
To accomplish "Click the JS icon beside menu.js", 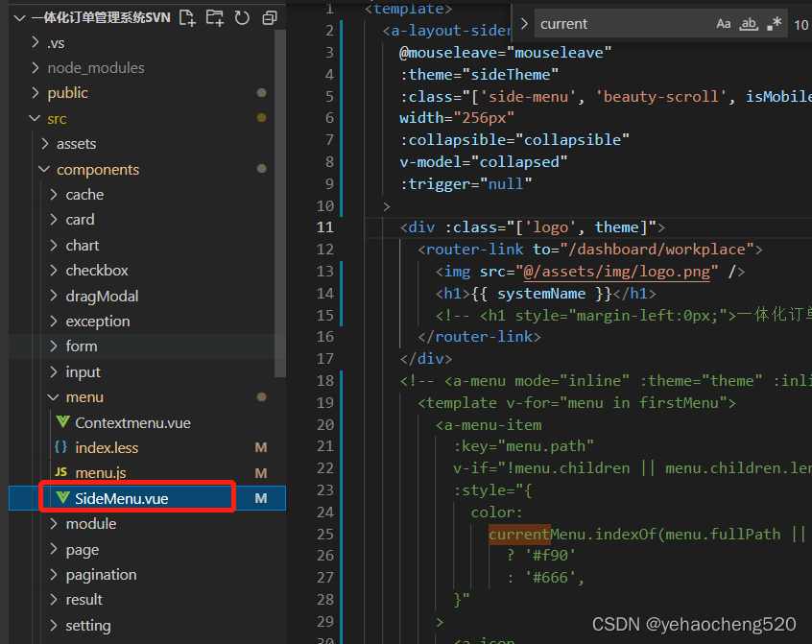I will pyautogui.click(x=61, y=472).
